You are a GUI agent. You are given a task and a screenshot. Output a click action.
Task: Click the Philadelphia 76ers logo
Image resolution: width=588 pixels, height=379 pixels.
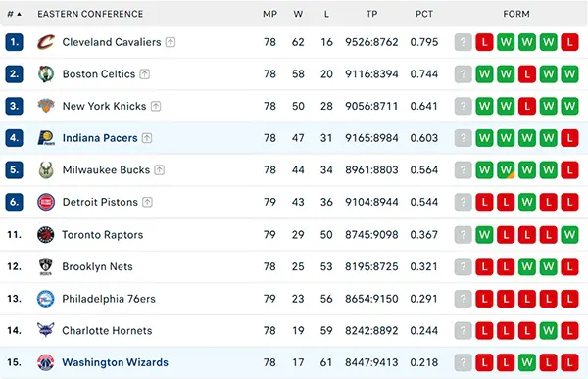tap(46, 299)
